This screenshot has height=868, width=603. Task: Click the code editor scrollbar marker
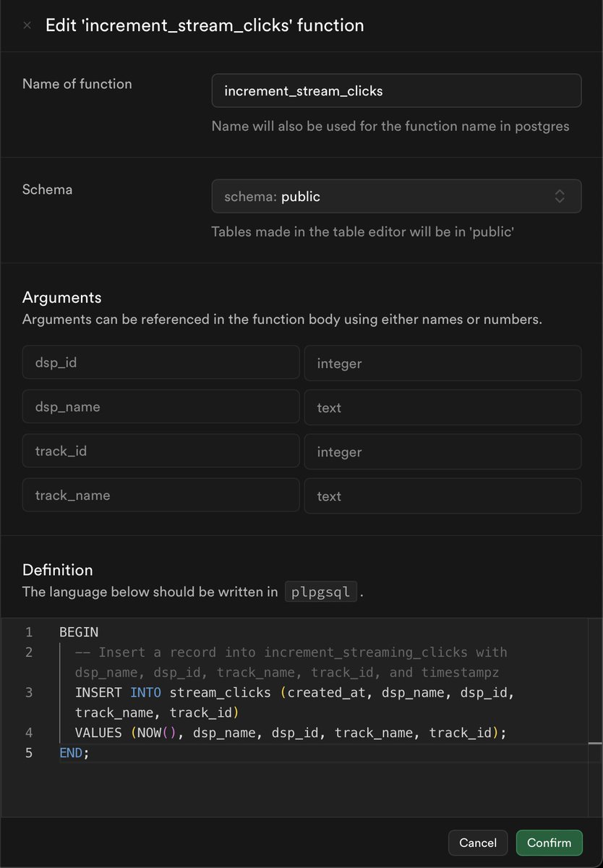(594, 743)
